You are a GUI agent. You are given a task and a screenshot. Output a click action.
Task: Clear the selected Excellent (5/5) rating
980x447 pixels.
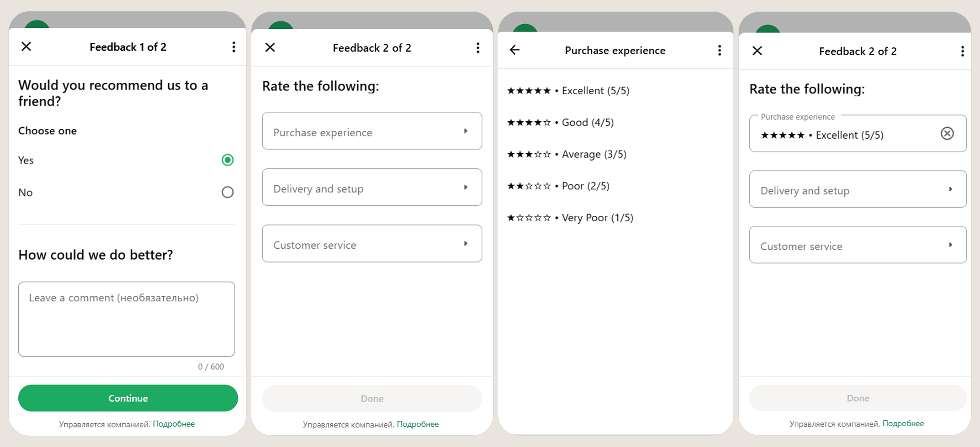click(946, 133)
